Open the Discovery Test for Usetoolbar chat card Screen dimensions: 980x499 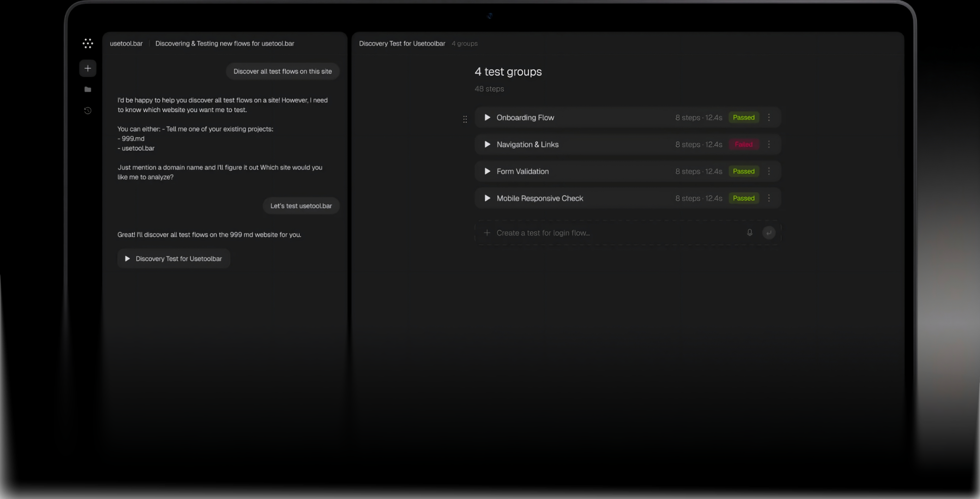(x=174, y=259)
